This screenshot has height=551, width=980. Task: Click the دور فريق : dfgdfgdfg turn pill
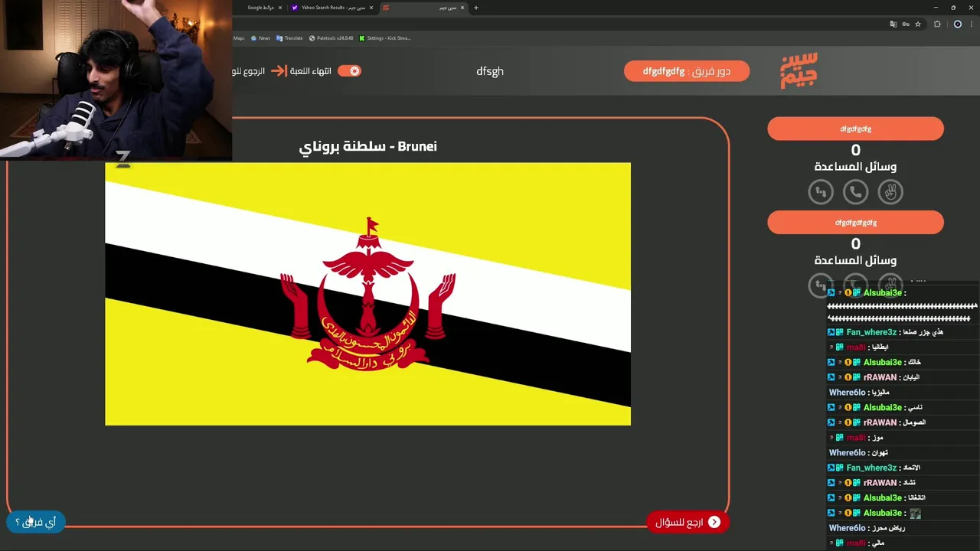[687, 71]
